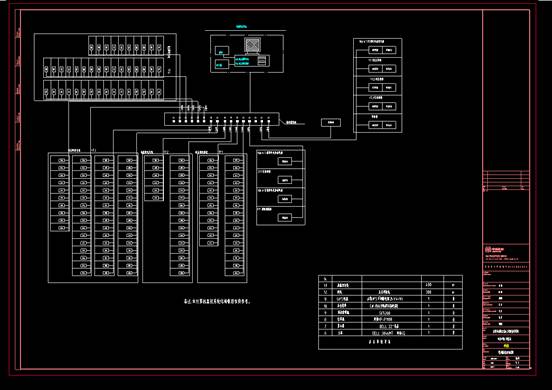Click the top module in the four-module group

click(x=285, y=161)
